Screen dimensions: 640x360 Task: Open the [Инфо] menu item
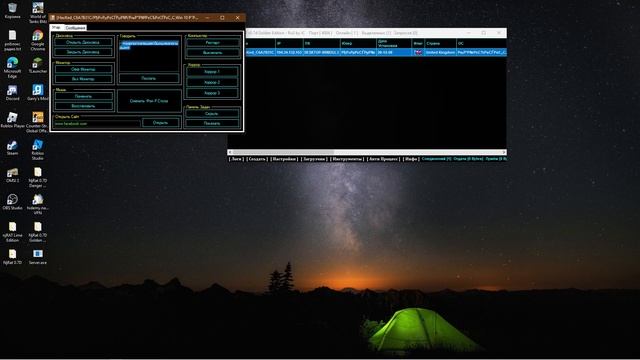coord(411,159)
